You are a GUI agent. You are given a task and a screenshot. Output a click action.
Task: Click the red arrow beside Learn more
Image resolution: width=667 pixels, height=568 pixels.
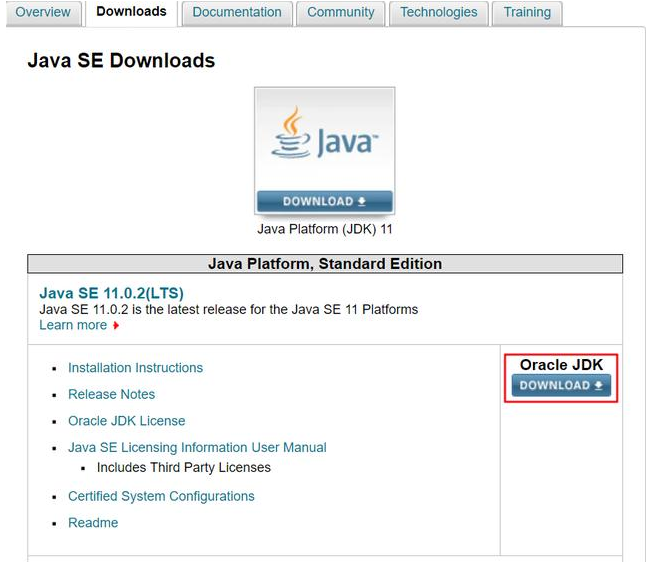pos(116,326)
